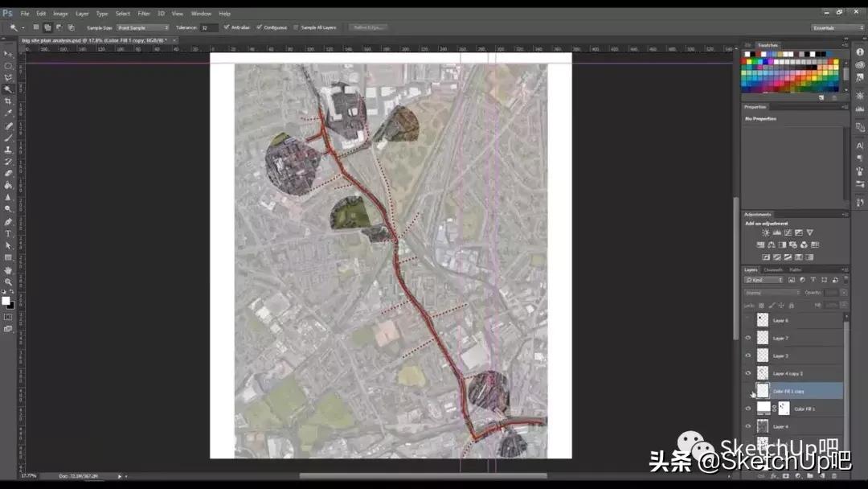Click the Refine Edge button

(x=368, y=27)
